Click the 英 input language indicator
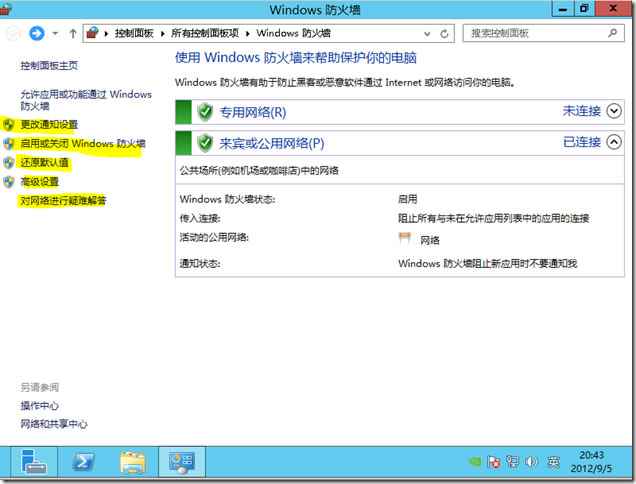Image resolution: width=636 pixels, height=484 pixels. click(x=553, y=462)
